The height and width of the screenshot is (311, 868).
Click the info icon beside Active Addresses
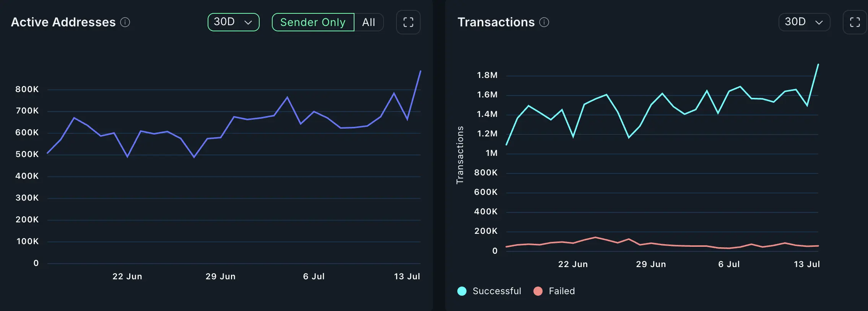pos(125,22)
